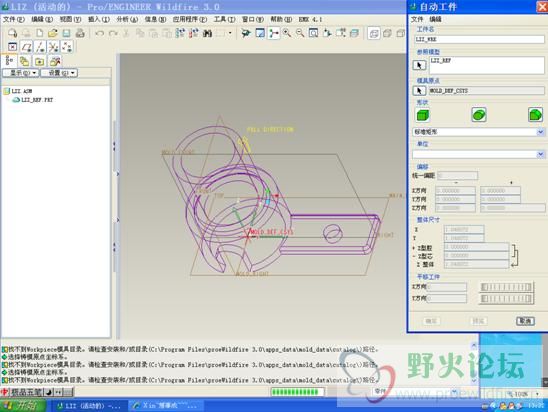Open the units dropdown in dialog
This screenshot has height=412, width=548.
[540, 154]
